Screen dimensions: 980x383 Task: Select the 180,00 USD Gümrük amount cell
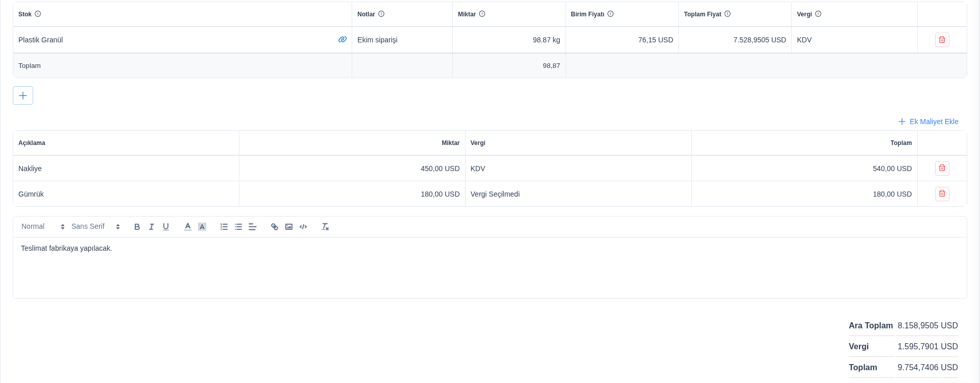[x=352, y=194]
